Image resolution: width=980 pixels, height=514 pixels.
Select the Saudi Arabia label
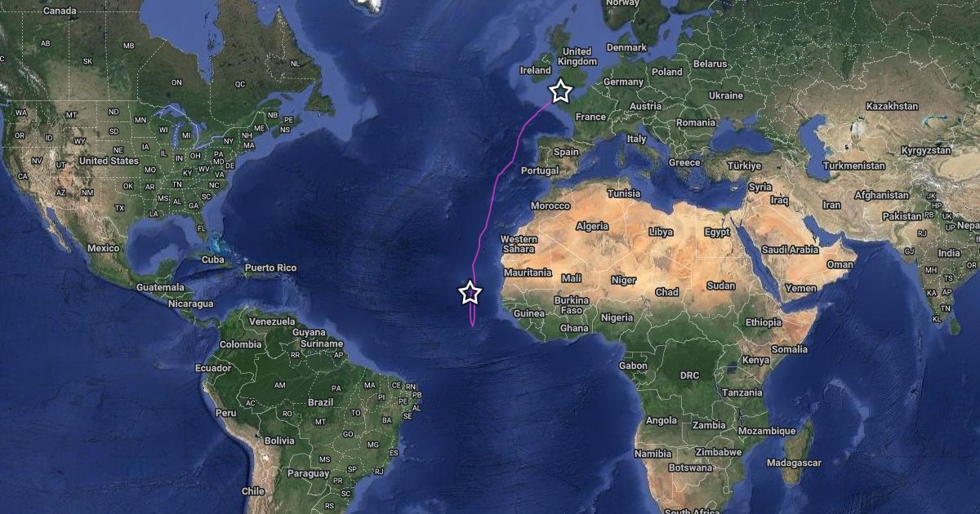click(x=790, y=250)
